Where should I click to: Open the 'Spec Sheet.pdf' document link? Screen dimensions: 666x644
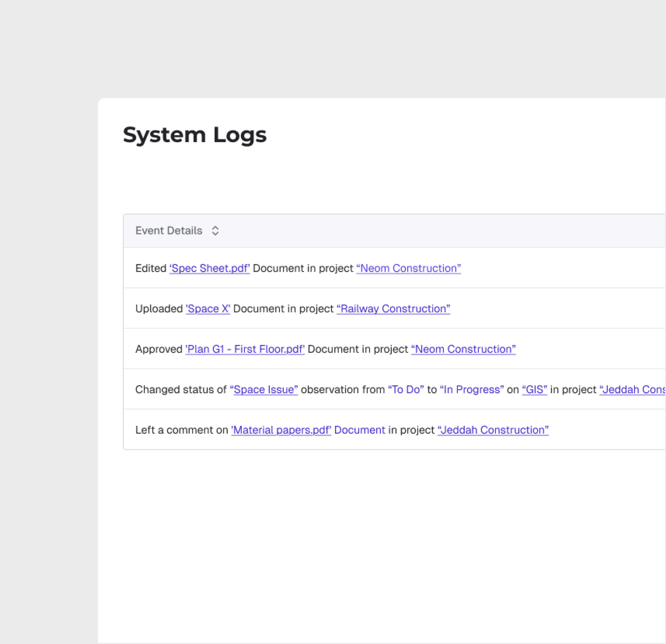[209, 268]
